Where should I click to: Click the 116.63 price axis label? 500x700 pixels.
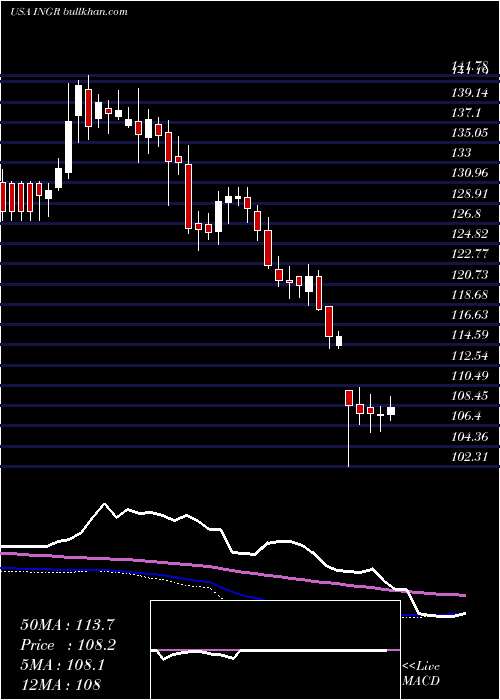472,315
